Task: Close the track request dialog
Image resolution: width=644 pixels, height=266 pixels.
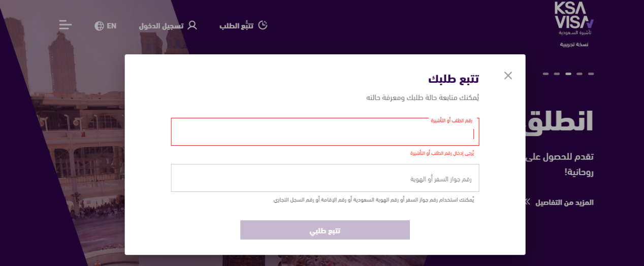Action: pos(508,76)
